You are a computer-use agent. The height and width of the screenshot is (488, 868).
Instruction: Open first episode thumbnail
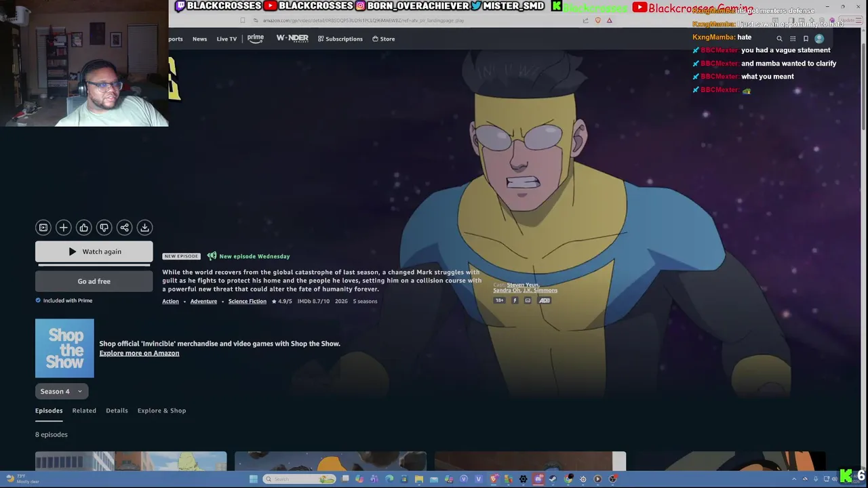131,461
